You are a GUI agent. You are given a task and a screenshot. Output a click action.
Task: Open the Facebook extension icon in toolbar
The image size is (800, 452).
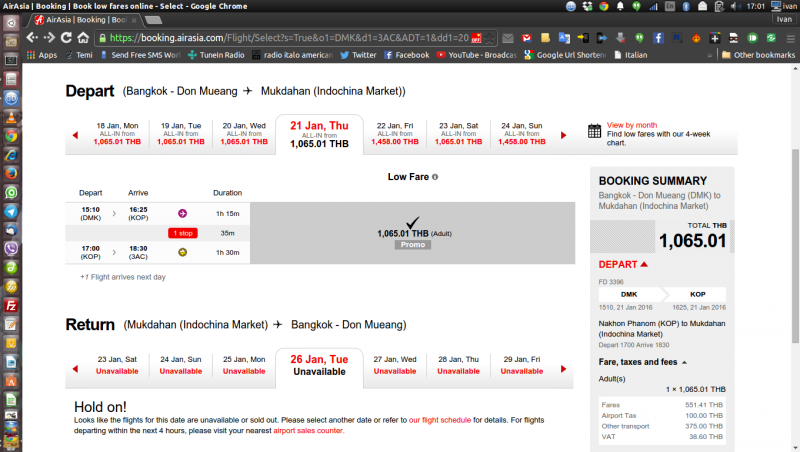click(658, 38)
